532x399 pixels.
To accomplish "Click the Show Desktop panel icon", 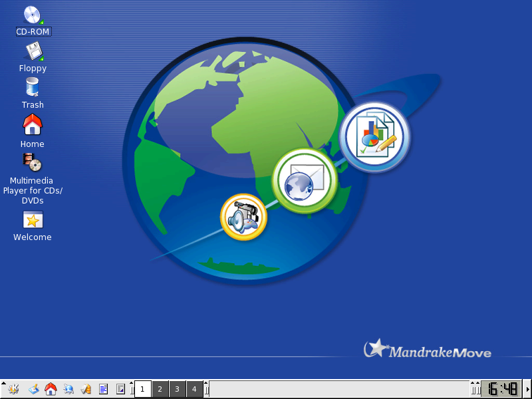I will tap(34, 389).
